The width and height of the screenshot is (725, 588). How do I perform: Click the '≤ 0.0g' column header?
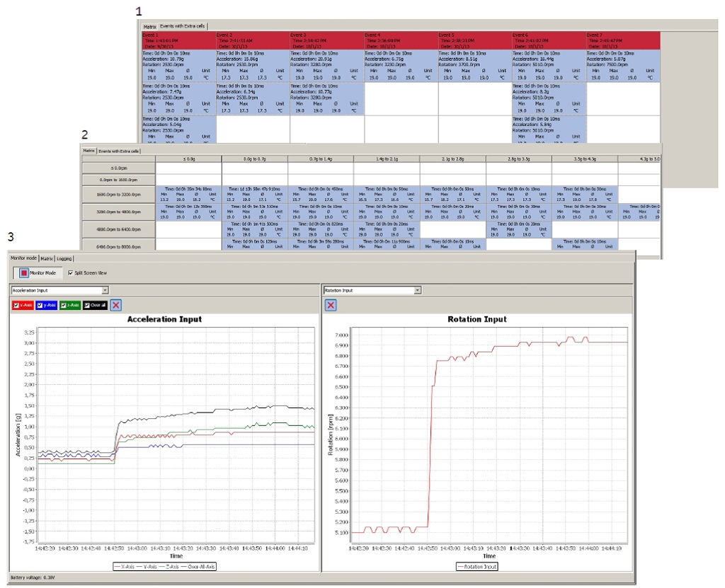[x=188, y=159]
